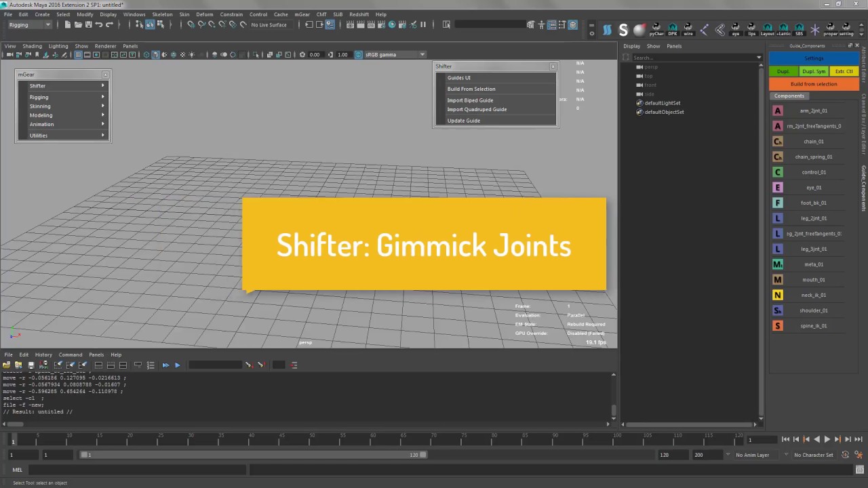Click the orange Build from selection button
Image resolution: width=868 pixels, height=488 pixels.
(814, 84)
